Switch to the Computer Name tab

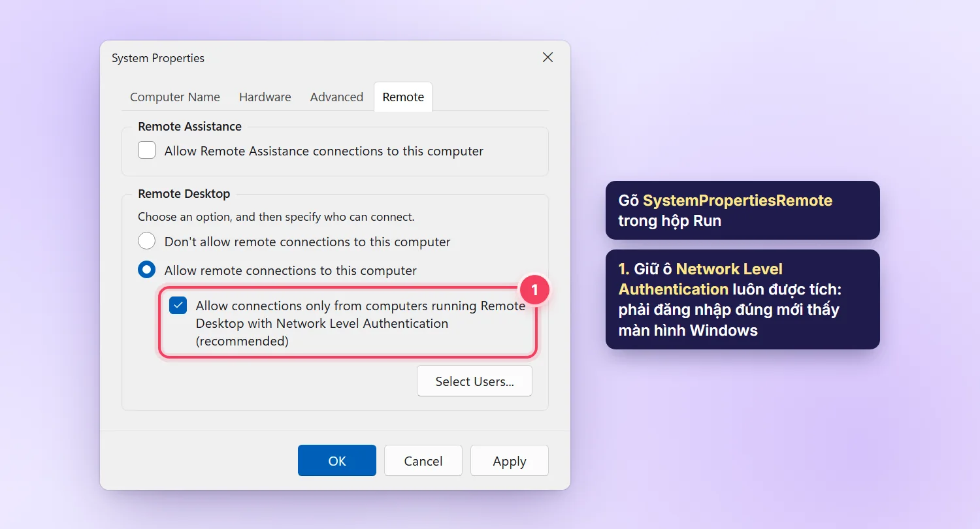coord(175,97)
